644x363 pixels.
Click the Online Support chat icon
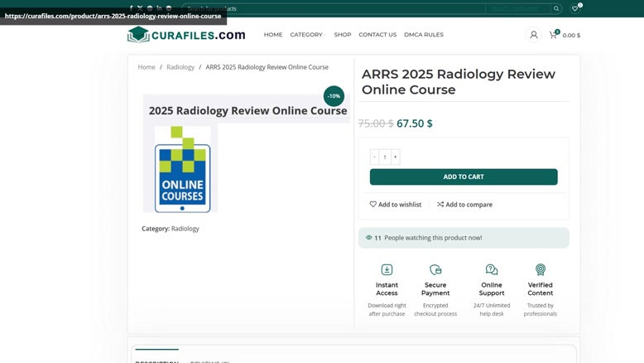coord(492,269)
